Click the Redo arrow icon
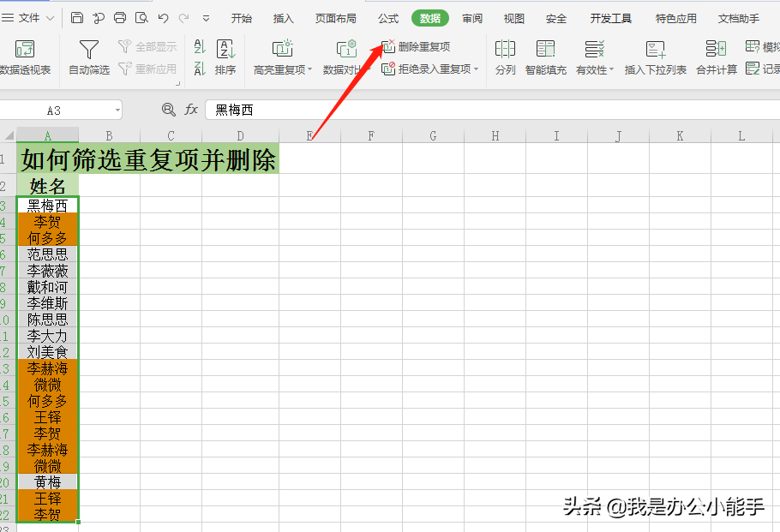Viewport: 780px width, 532px height. click(184, 18)
